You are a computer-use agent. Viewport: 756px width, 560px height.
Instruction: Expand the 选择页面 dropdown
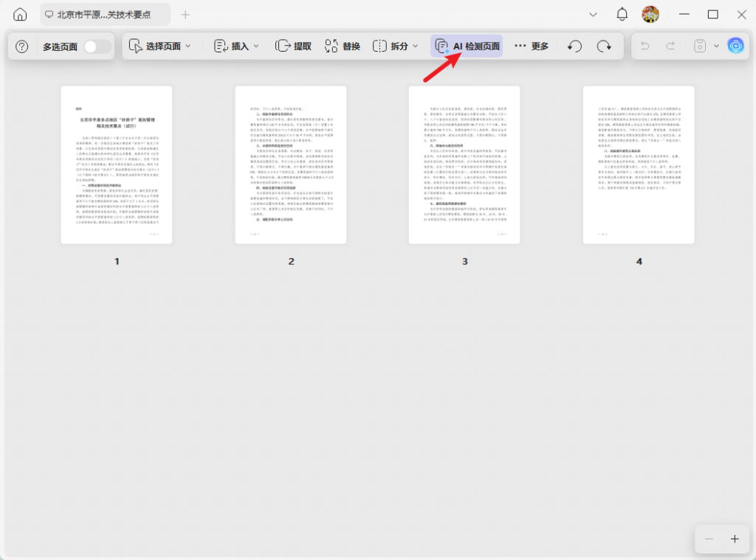click(159, 46)
